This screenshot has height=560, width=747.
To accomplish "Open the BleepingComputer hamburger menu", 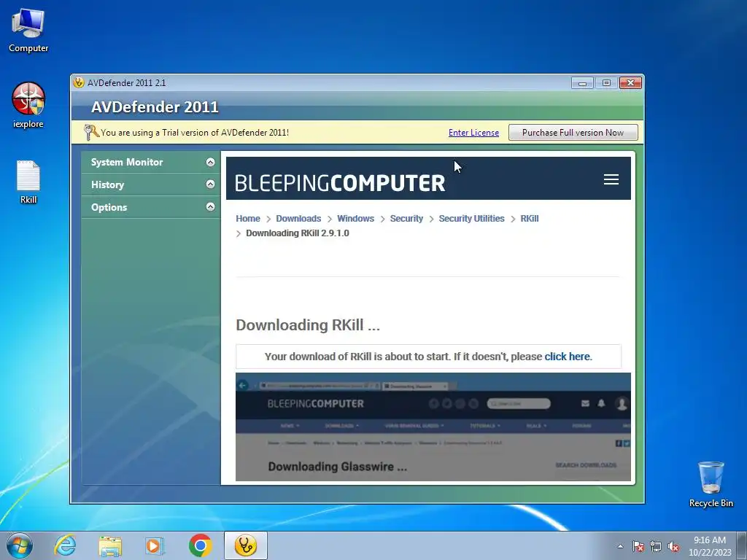I will [x=611, y=179].
